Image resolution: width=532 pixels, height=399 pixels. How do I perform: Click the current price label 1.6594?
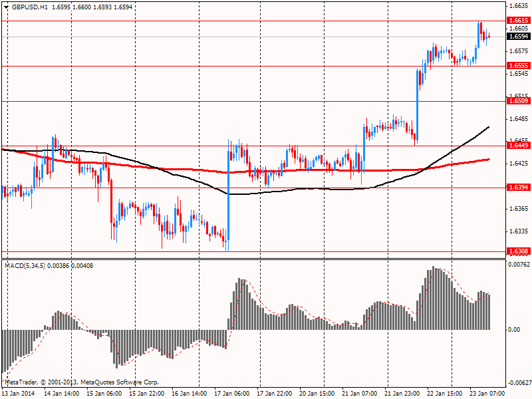pyautogui.click(x=518, y=37)
